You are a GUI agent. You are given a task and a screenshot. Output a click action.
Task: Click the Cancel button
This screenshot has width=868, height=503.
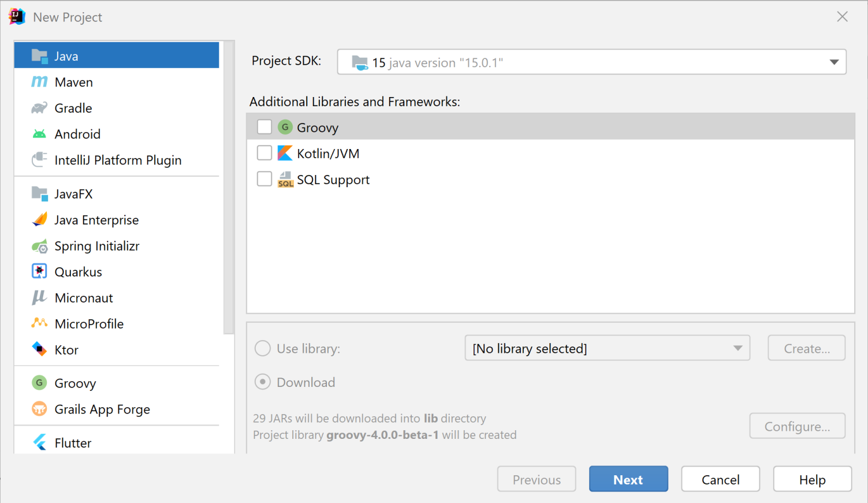(720, 479)
